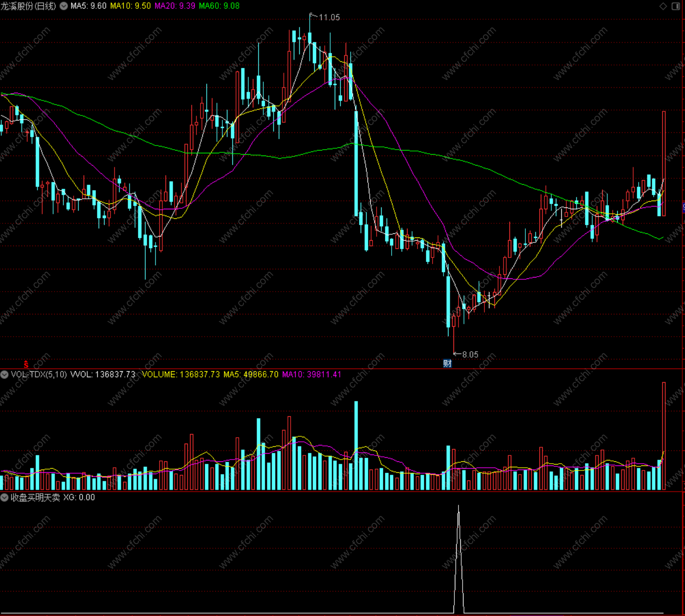Viewport: 685px width, 616px height.
Task: Select the tallest red volume bar at far right
Action: (x=664, y=436)
